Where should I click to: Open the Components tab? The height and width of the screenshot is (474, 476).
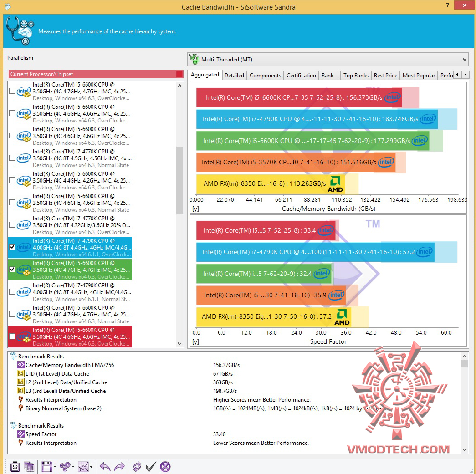[x=265, y=76]
